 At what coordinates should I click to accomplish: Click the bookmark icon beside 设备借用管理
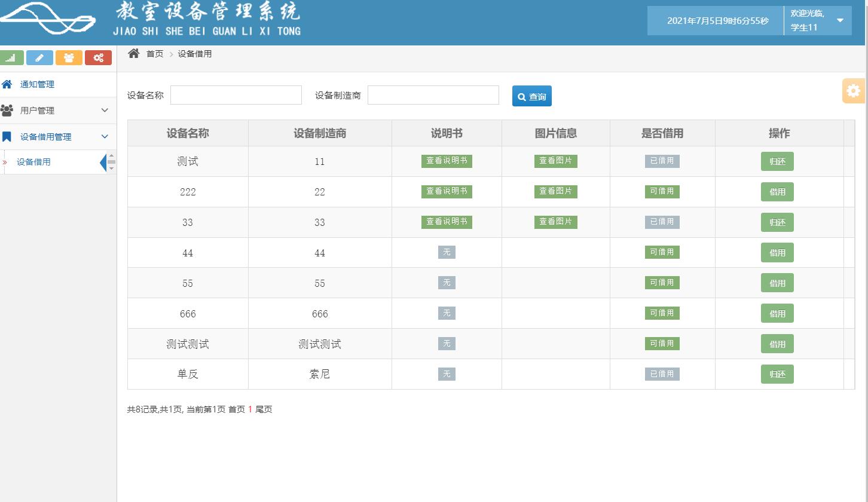coord(7,136)
